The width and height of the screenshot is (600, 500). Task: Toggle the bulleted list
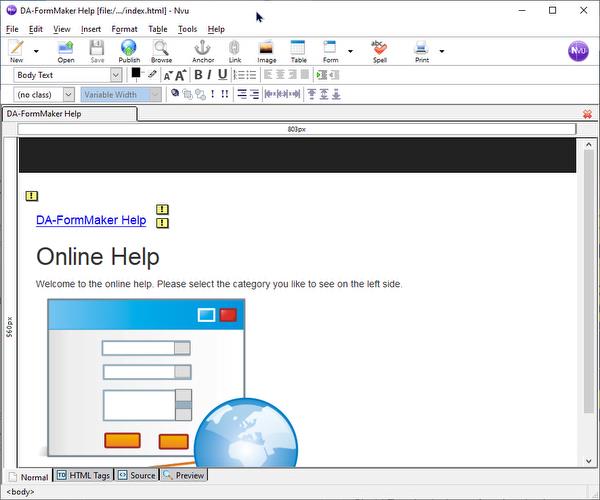pos(251,75)
